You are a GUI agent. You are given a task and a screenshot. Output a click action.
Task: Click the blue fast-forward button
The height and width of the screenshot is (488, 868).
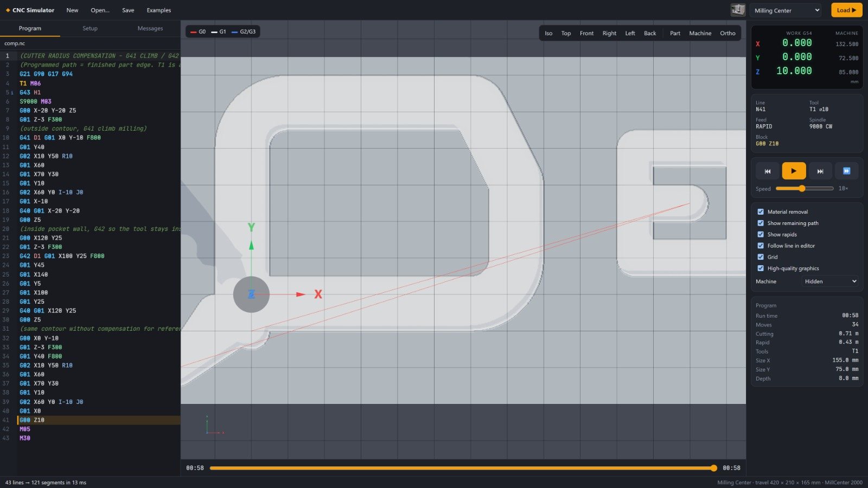[x=846, y=171]
